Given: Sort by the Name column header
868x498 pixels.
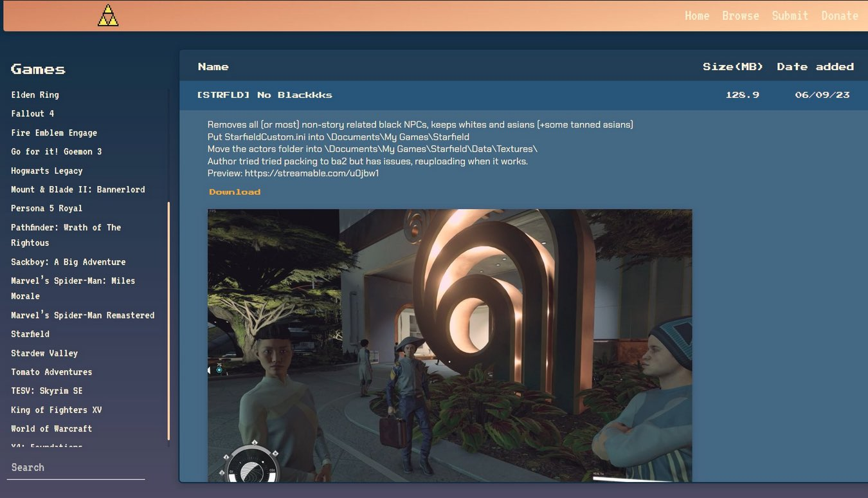Looking at the screenshot, I should [x=213, y=67].
